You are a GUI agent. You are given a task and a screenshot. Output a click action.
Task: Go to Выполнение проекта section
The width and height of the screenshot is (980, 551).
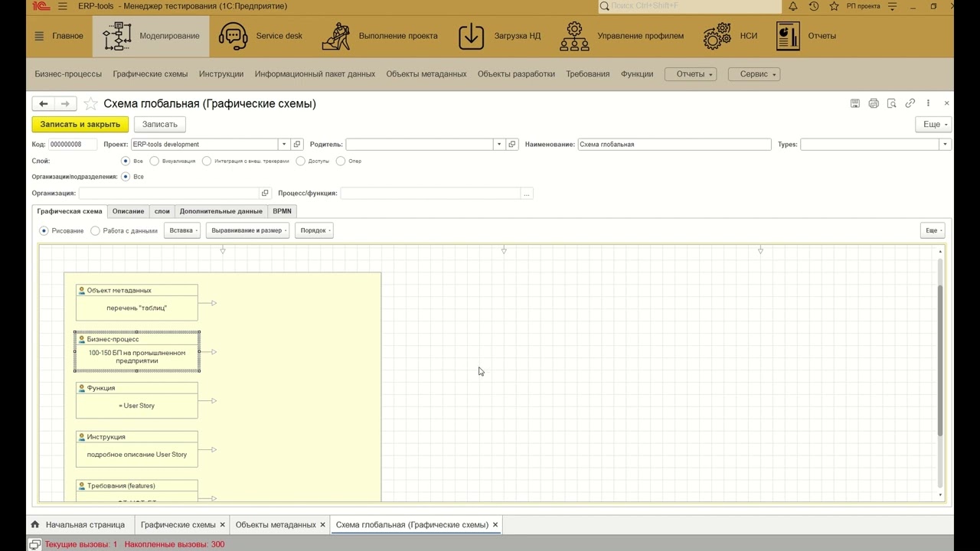(380, 36)
